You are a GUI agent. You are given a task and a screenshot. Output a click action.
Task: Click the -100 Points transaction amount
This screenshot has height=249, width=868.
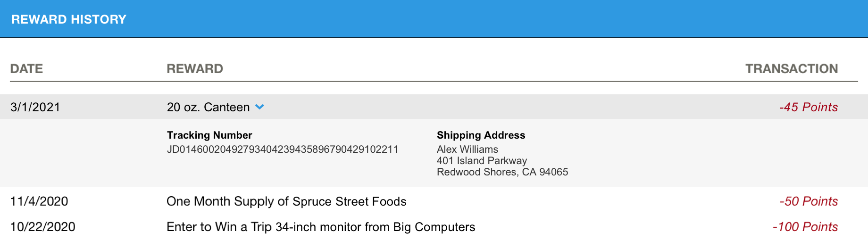point(805,227)
